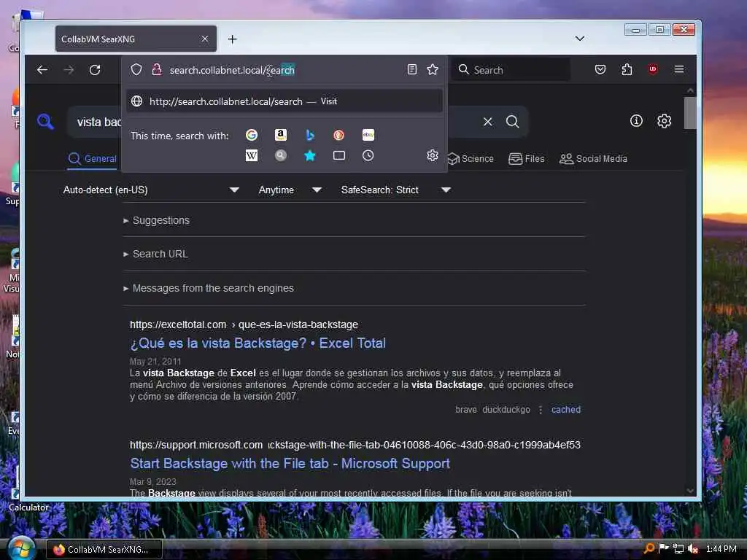Open the Anytime time range dropdown
This screenshot has height=560, width=747.
[290, 190]
